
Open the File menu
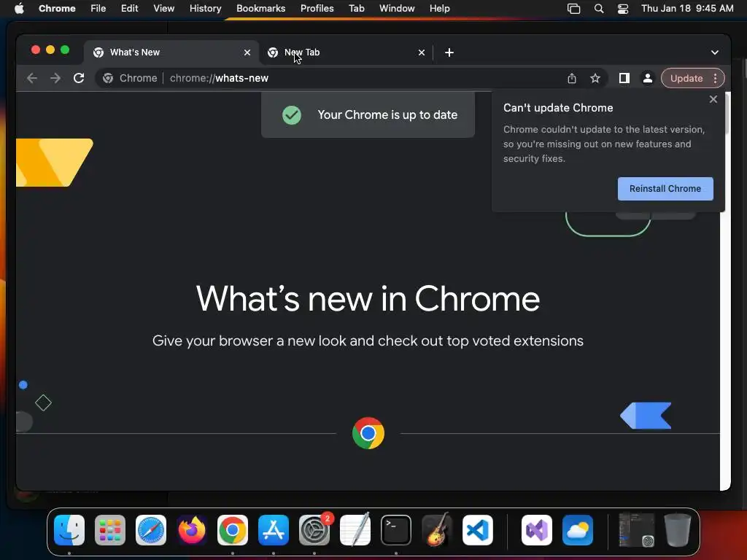(x=98, y=9)
